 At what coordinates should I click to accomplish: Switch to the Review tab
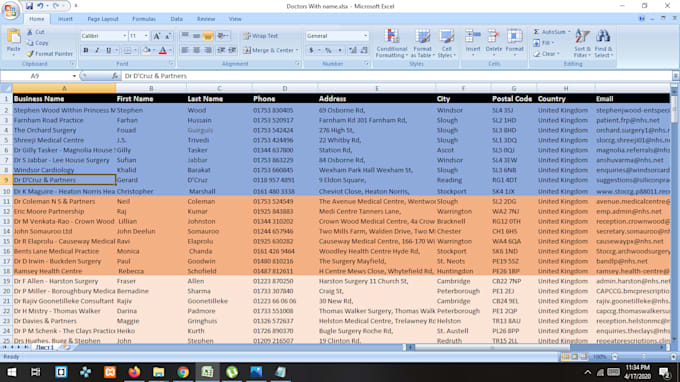point(206,19)
